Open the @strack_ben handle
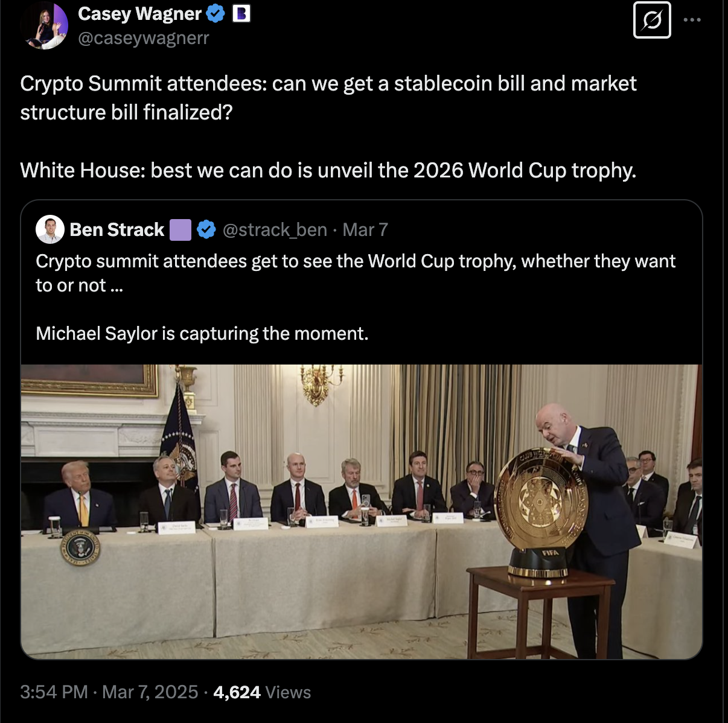 point(275,230)
